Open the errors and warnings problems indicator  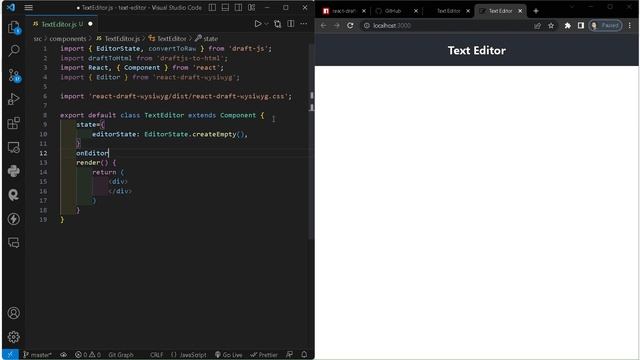tap(88, 355)
